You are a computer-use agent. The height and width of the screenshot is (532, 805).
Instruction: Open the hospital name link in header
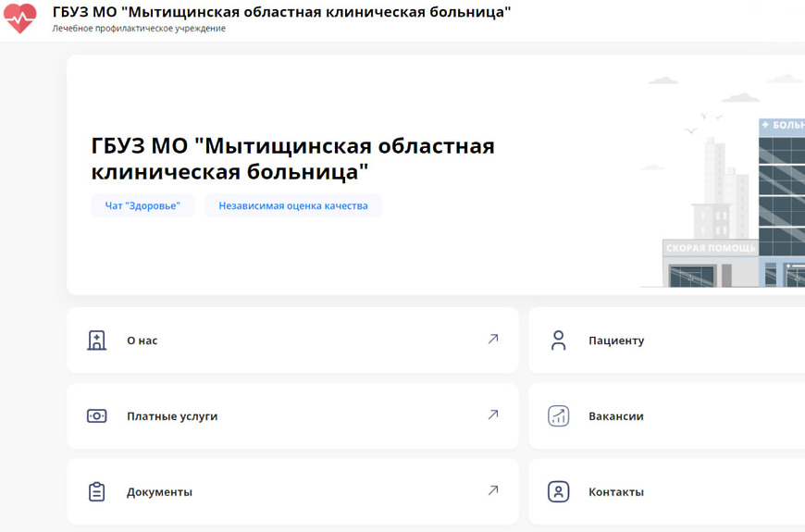[x=281, y=12]
